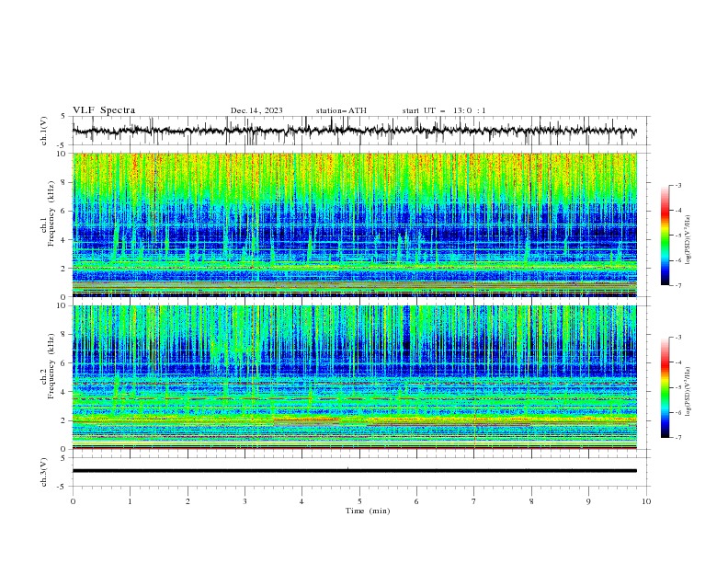Screen dimensions: 728x563
Task: Click inside the ch.2 spectrogram panel
Action: (x=354, y=377)
